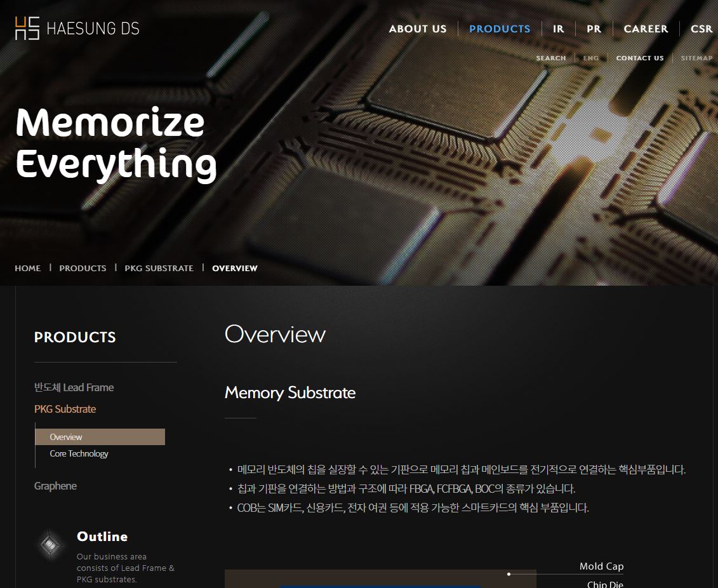
Task: Click the Outline chip icon
Action: click(50, 545)
